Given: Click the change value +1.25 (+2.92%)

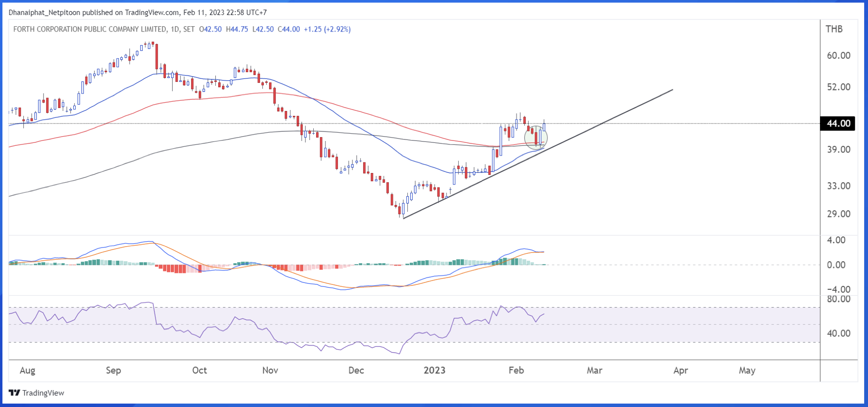Looking at the screenshot, I should (327, 29).
